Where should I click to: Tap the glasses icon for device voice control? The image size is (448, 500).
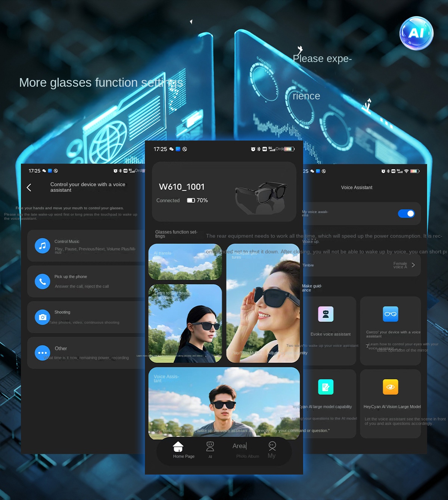point(391,314)
